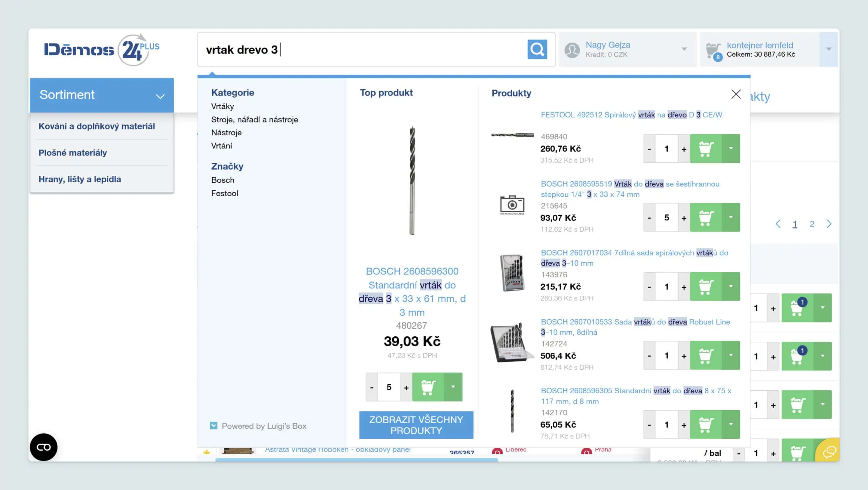Click the Nagy Gejza user avatar icon
The height and width of the screenshot is (490, 868).
pyautogui.click(x=572, y=50)
